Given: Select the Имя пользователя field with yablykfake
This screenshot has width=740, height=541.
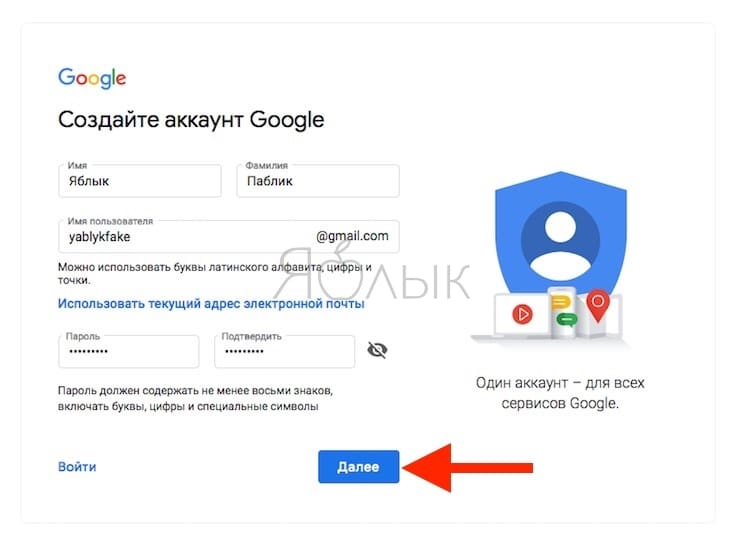Looking at the screenshot, I should coord(229,236).
